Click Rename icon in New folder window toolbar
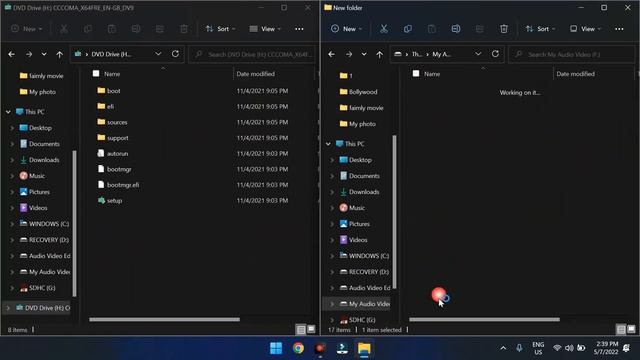 [x=456, y=29]
